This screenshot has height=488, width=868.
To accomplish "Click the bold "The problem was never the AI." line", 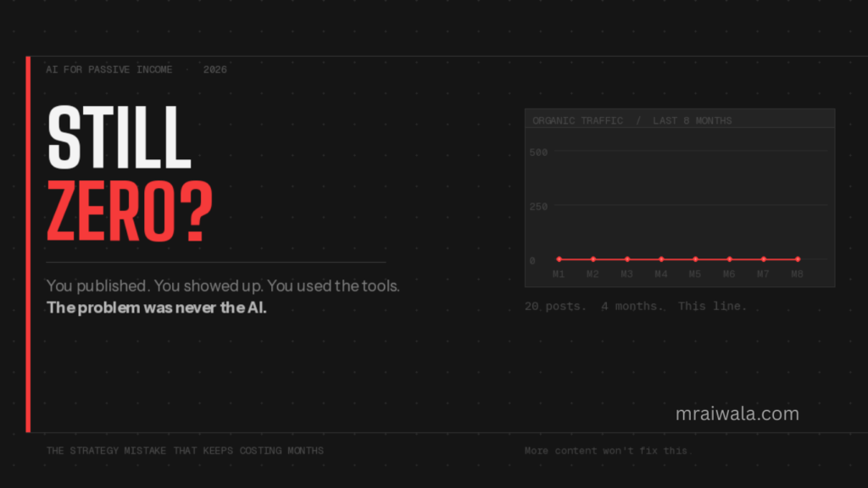I will 157,308.
